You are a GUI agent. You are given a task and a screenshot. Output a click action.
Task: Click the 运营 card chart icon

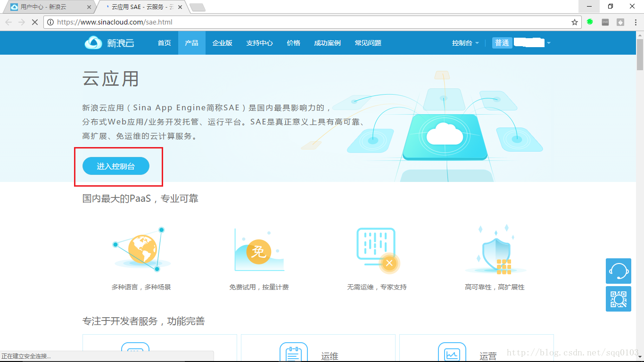click(x=452, y=352)
